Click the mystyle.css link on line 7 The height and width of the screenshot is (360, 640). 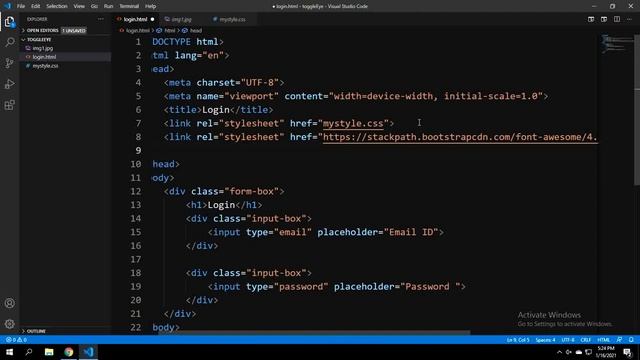click(353, 123)
